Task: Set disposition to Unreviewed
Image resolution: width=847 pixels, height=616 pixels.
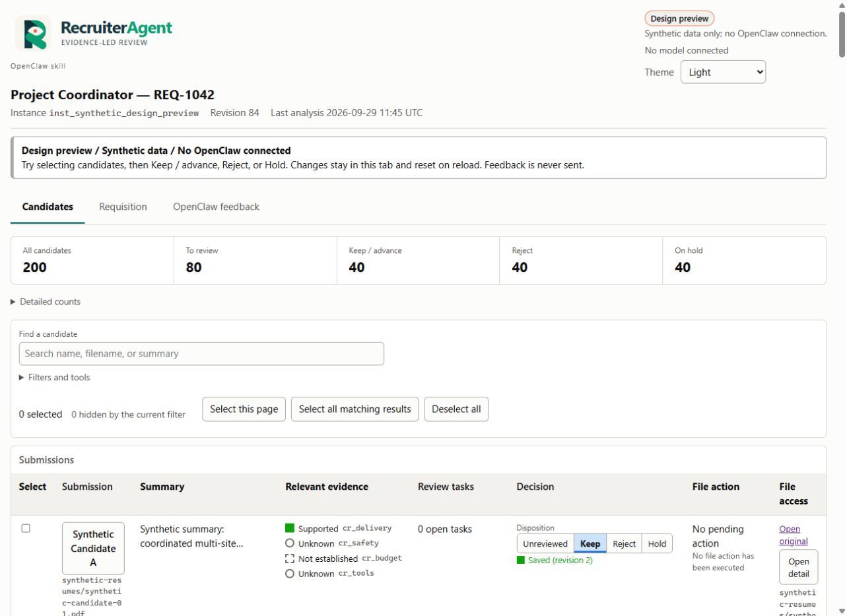Action: coord(545,543)
